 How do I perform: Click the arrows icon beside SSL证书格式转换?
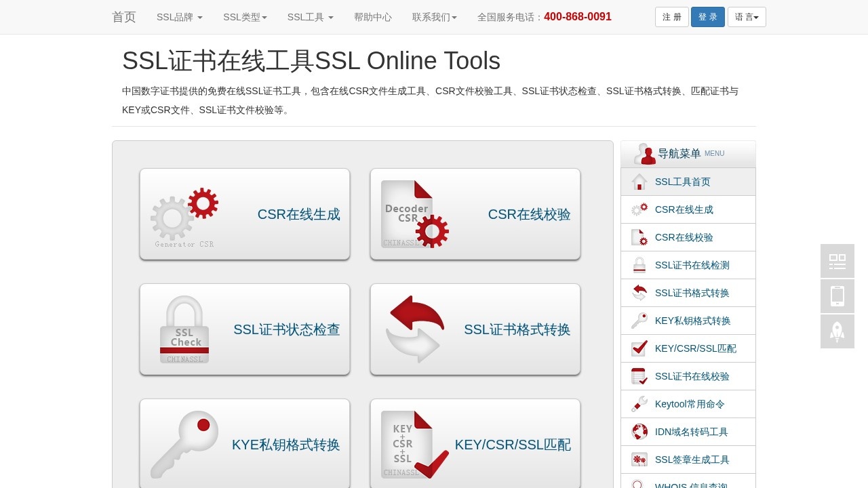click(639, 293)
